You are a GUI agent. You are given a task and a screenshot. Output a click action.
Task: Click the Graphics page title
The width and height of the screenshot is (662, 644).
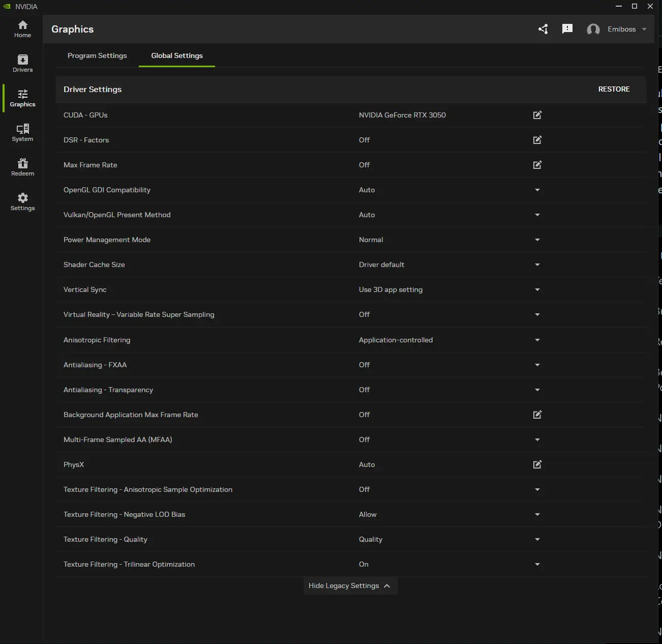(x=72, y=29)
